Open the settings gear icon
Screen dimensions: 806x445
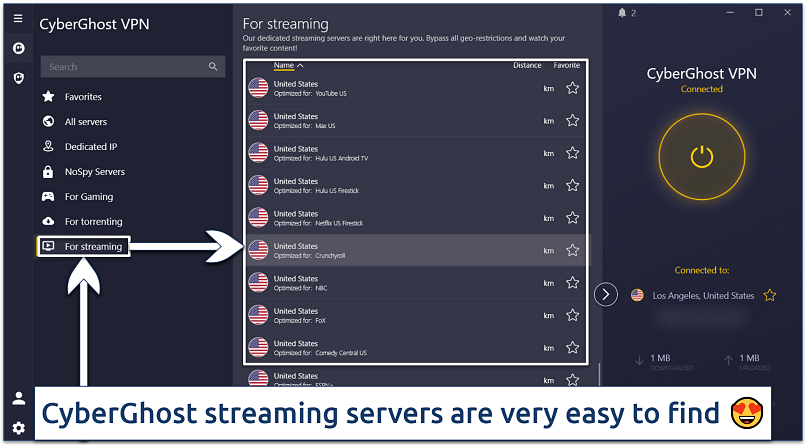[x=19, y=428]
